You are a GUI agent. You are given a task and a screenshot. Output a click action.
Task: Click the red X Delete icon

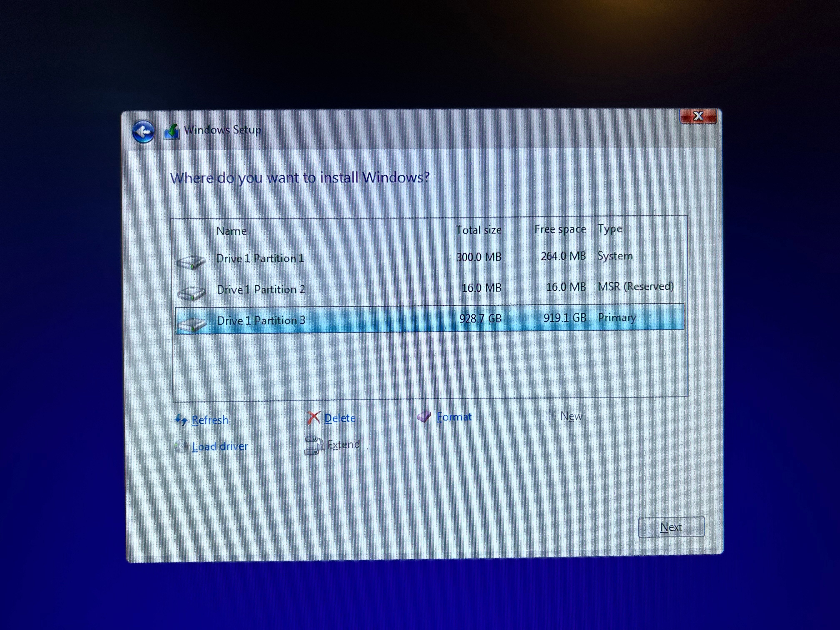(313, 418)
